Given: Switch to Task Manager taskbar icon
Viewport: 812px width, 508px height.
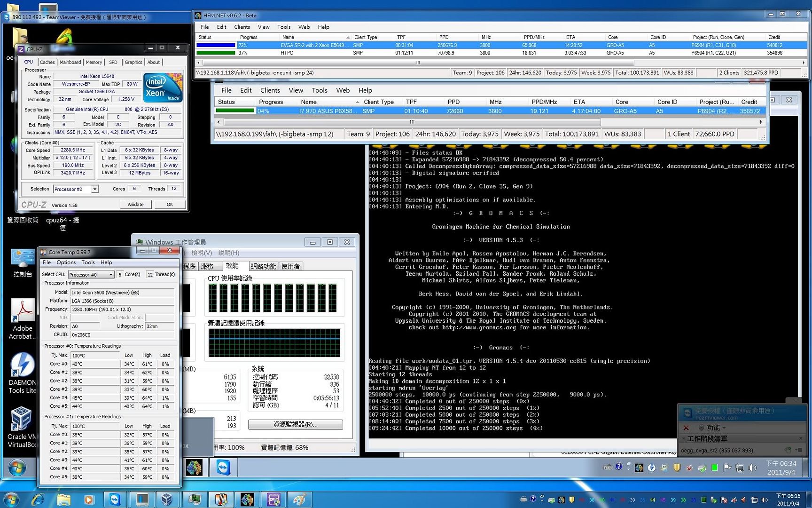Looking at the screenshot, I should (195, 499).
